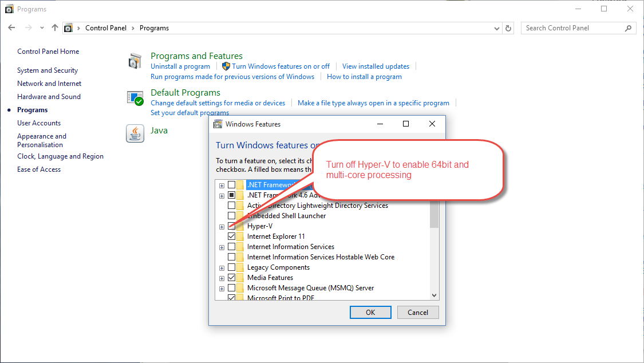Click the Media Features folder icon
Image resolution: width=644 pixels, height=363 pixels.
[240, 277]
